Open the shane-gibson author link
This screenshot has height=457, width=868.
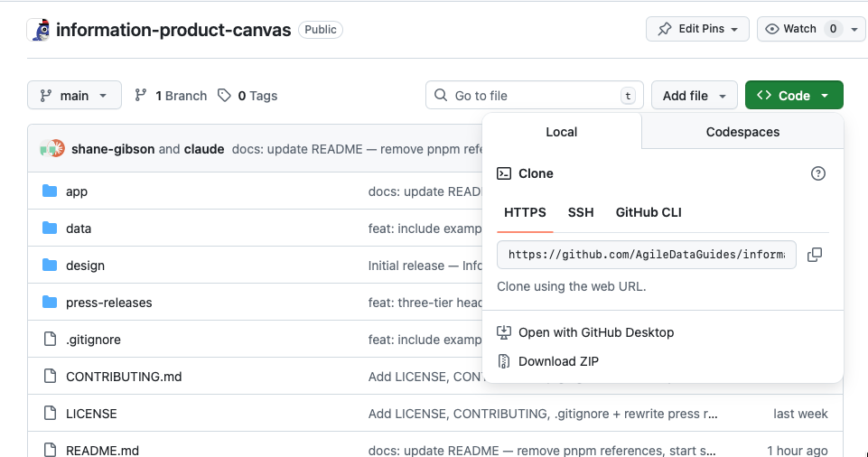tap(113, 149)
